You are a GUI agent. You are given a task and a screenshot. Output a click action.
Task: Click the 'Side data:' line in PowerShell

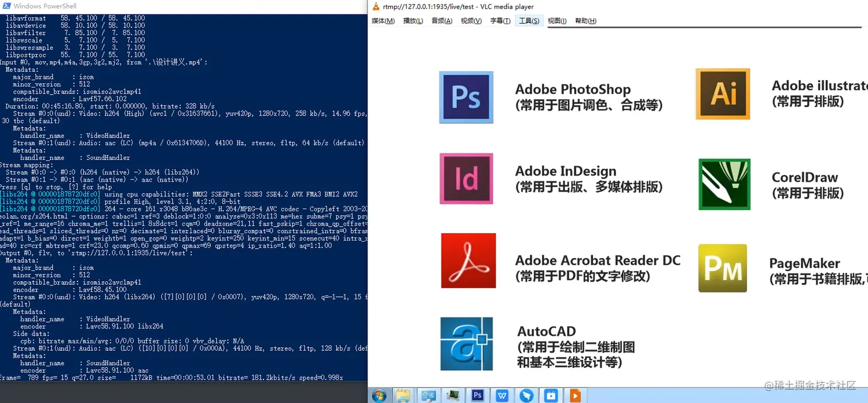(31, 334)
